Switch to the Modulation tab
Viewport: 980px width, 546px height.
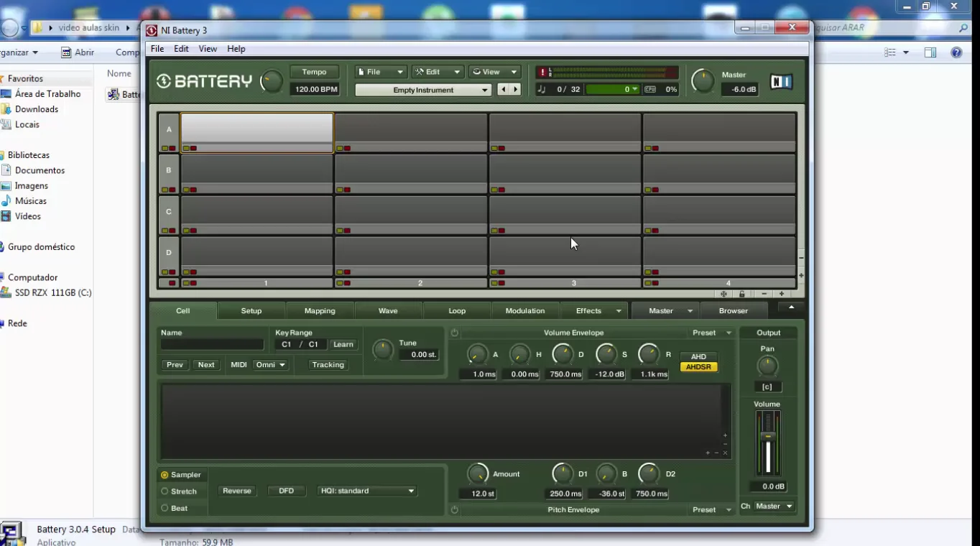point(525,311)
